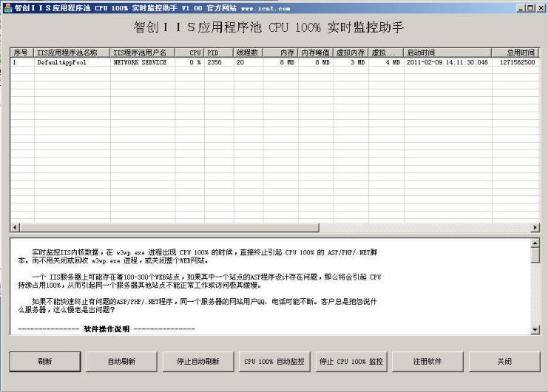
Task: Click the 刷新 refresh button
Action: click(45, 361)
